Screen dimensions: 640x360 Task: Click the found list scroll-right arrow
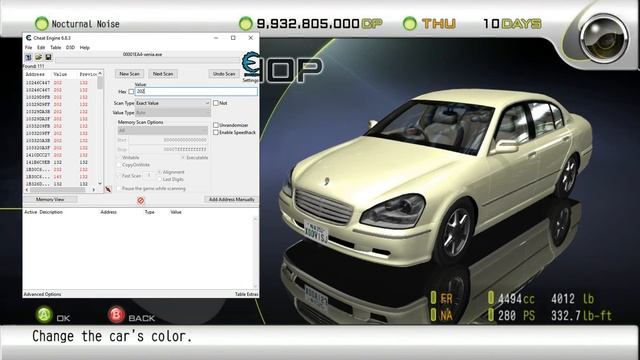click(93, 190)
